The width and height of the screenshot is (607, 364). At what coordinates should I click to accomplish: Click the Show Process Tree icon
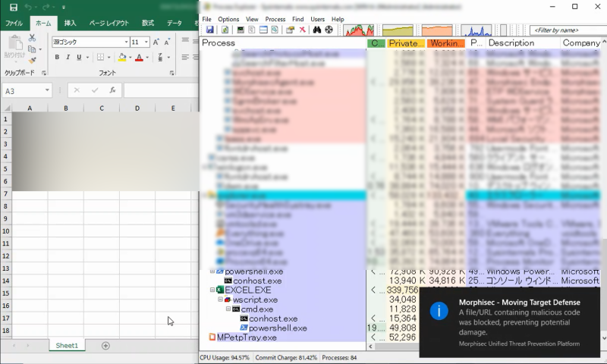(252, 30)
